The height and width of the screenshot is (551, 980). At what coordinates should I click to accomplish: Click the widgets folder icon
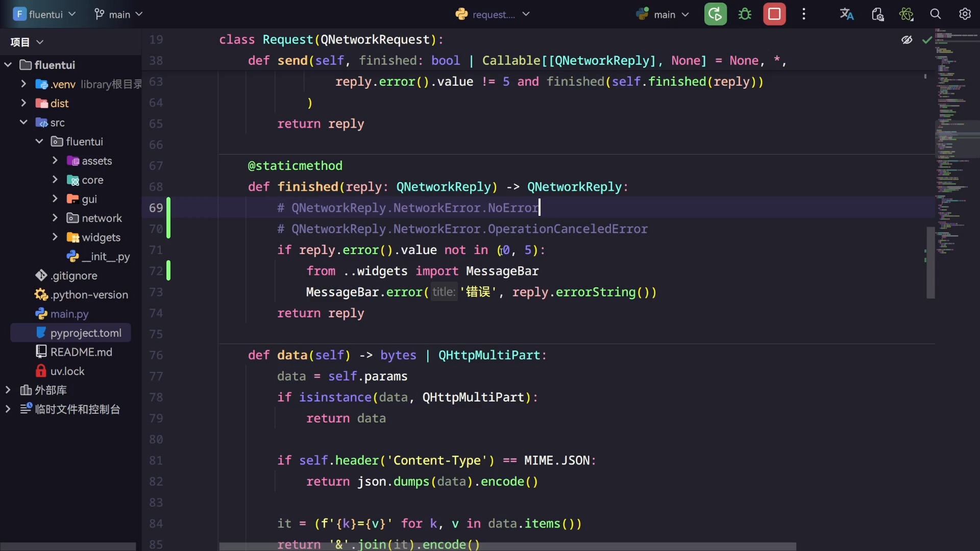point(73,238)
